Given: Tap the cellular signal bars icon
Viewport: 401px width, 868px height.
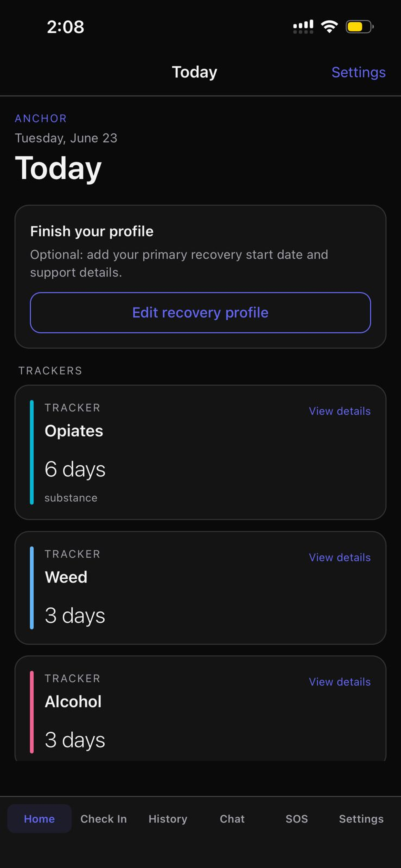Looking at the screenshot, I should tap(303, 26).
